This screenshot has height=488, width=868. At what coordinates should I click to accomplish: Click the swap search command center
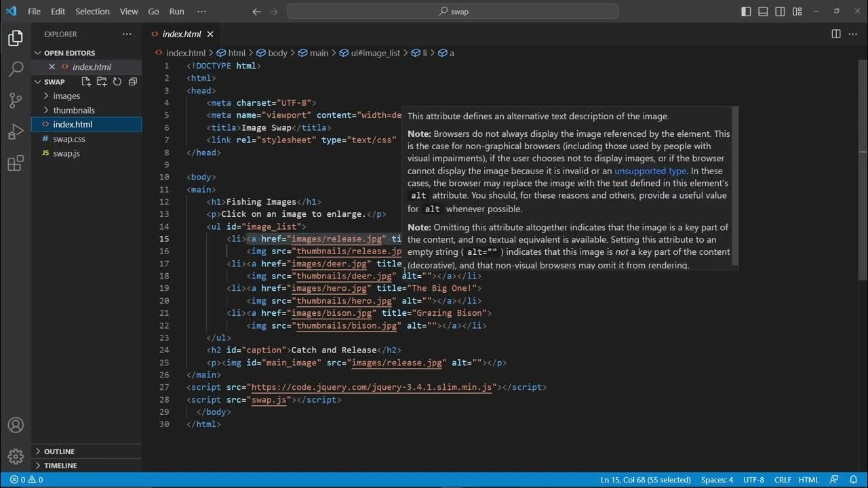click(x=452, y=12)
